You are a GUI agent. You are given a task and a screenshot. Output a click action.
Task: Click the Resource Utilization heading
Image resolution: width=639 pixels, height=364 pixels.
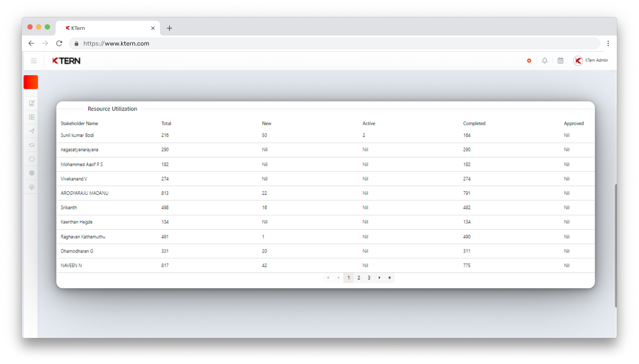tap(113, 109)
